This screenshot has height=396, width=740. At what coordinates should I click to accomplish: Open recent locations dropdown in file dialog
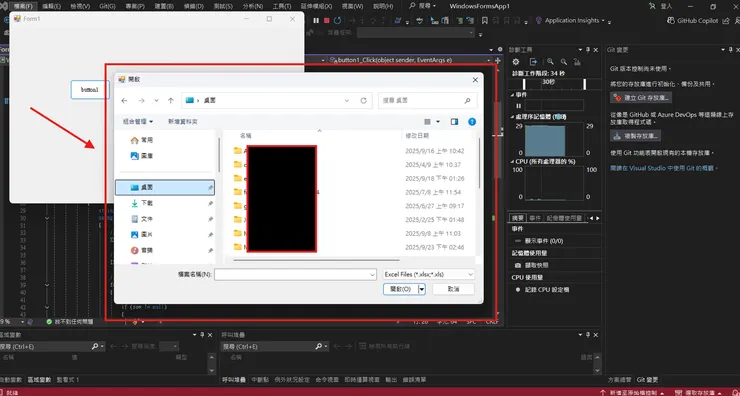click(x=156, y=101)
